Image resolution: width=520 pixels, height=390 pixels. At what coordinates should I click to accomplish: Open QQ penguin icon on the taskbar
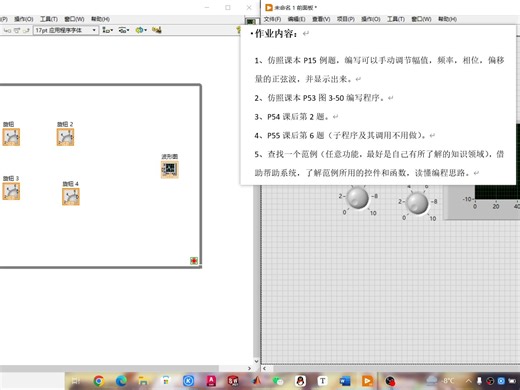300,381
